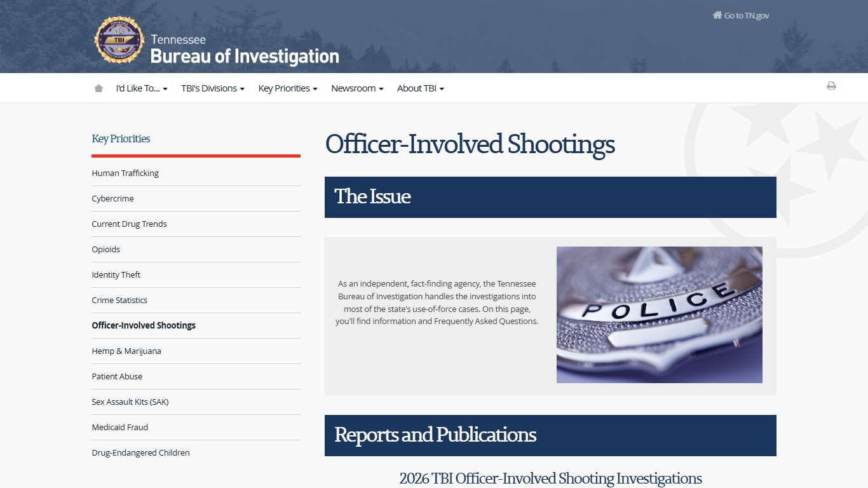
Task: Click the Key Priorities sidebar heading
Action: pos(121,139)
